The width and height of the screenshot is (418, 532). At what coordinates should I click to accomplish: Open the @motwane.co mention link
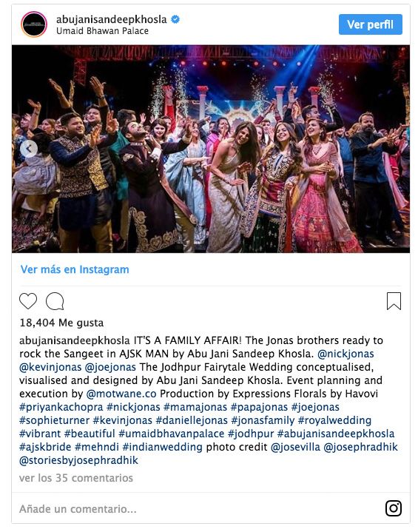tap(121, 394)
